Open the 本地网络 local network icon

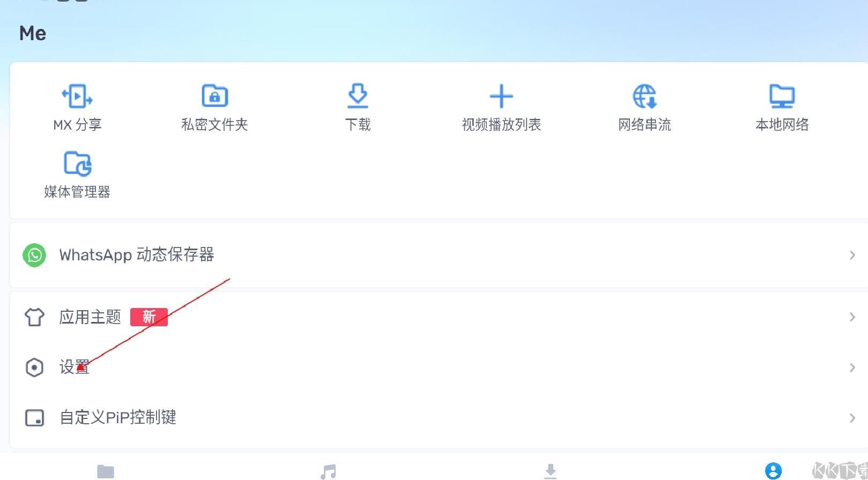coord(782,96)
